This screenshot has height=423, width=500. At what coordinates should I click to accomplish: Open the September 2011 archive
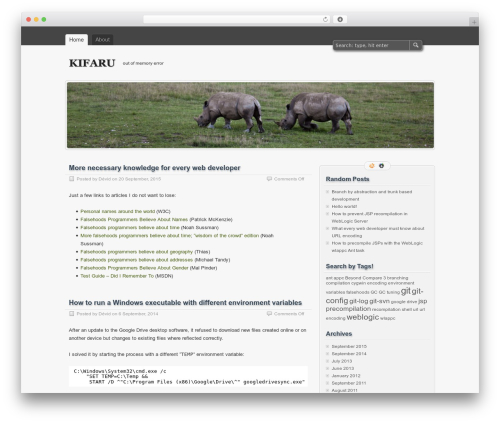pos(349,383)
